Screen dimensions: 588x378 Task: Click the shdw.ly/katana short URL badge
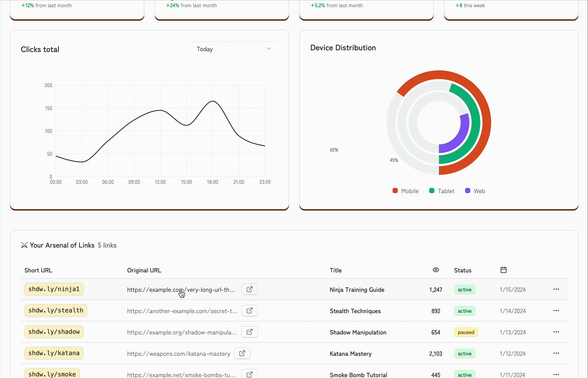(x=54, y=353)
